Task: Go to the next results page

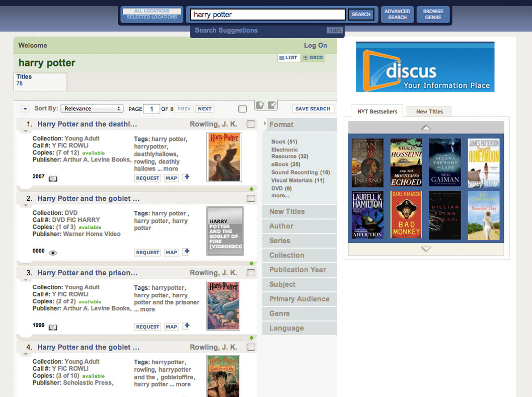Action: tap(204, 109)
